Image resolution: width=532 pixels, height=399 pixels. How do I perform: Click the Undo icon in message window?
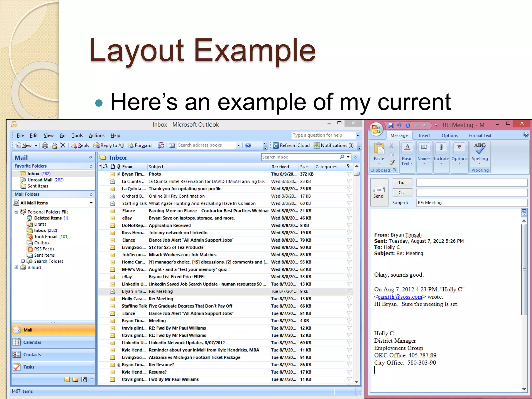coord(399,125)
